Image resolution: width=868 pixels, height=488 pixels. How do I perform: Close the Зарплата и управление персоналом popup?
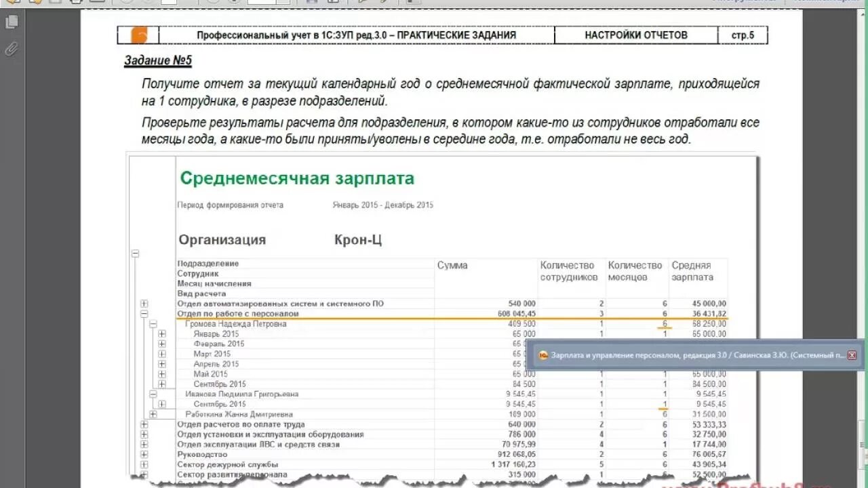(852, 355)
